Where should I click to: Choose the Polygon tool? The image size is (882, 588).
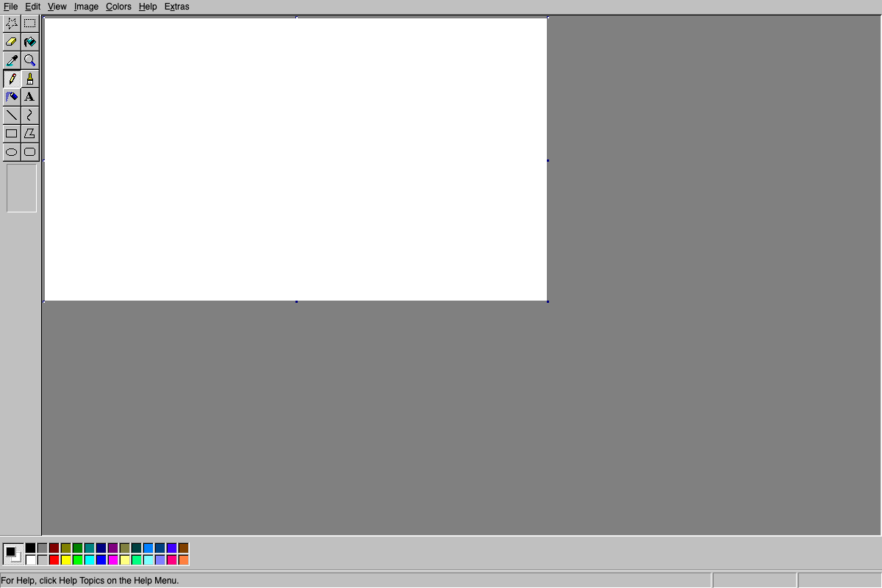pos(29,133)
